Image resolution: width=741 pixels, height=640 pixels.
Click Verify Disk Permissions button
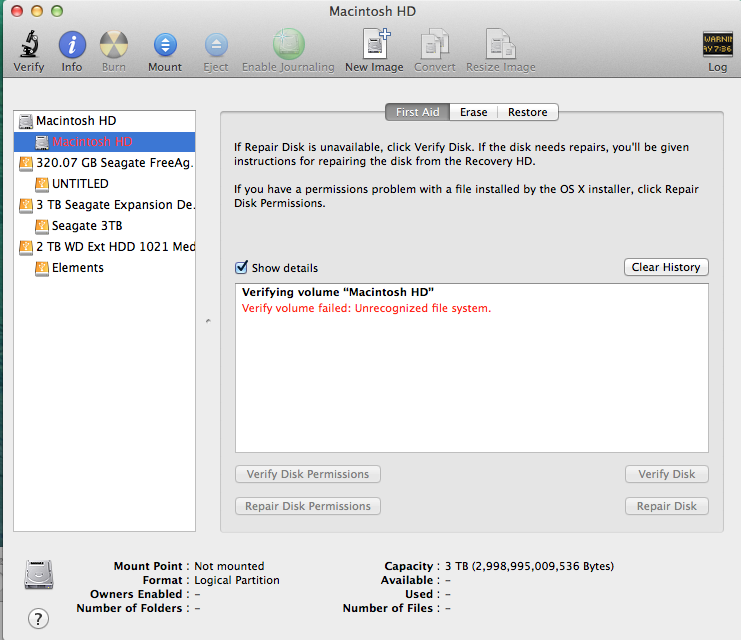coord(308,474)
